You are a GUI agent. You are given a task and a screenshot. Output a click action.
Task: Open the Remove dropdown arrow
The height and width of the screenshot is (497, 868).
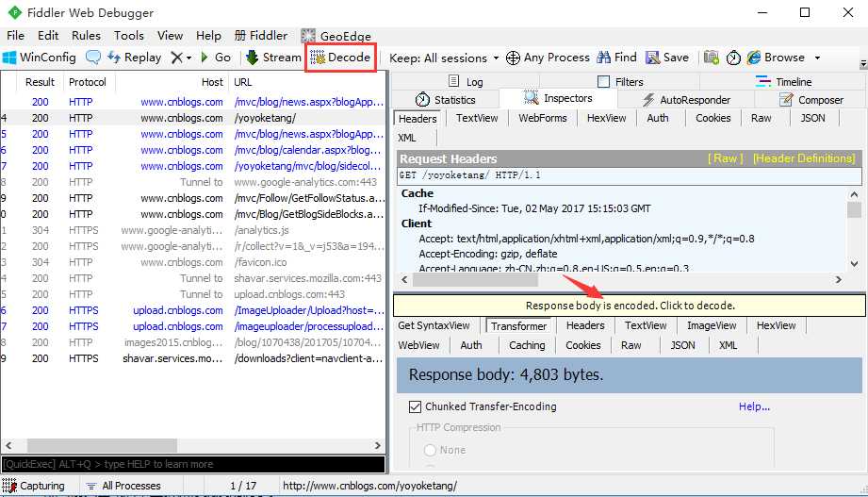188,58
